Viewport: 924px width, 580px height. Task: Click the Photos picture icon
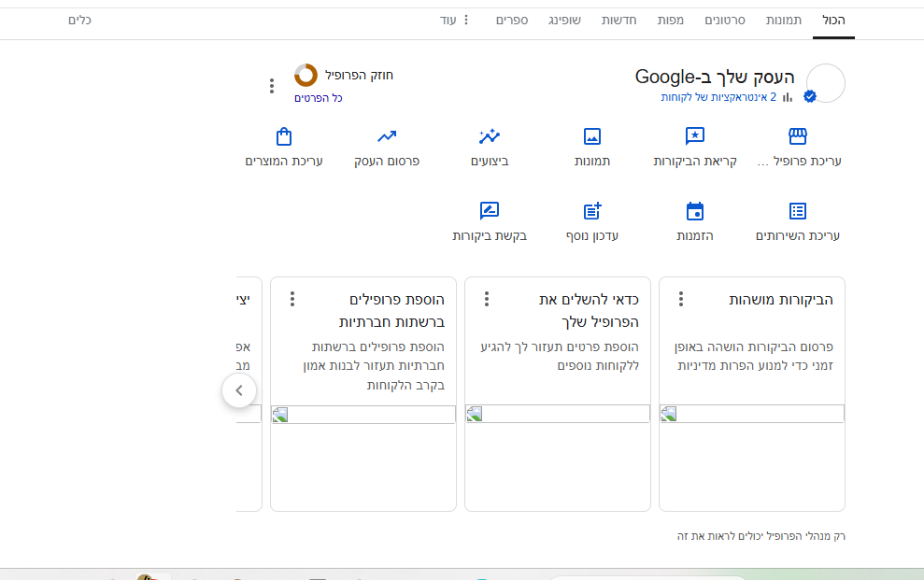point(591,137)
